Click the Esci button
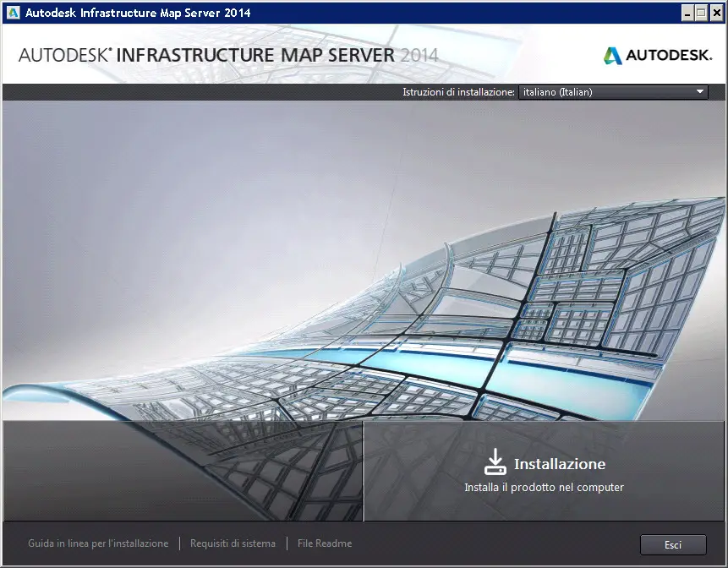 (673, 545)
